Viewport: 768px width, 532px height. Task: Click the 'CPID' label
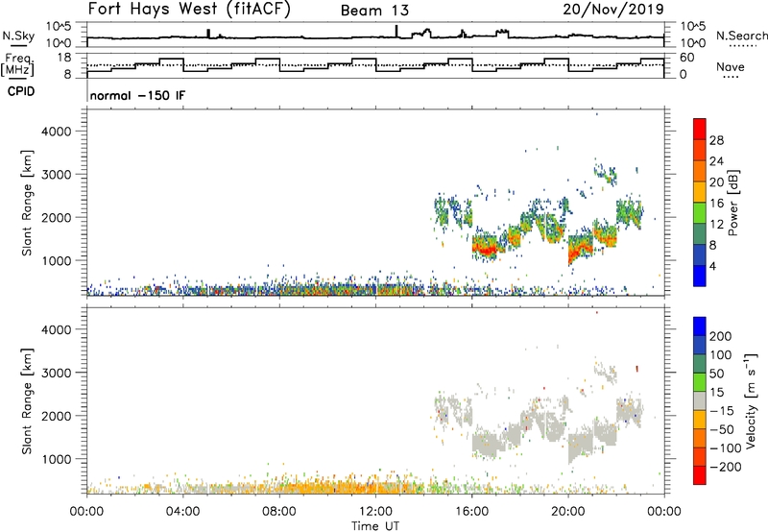coord(21,91)
